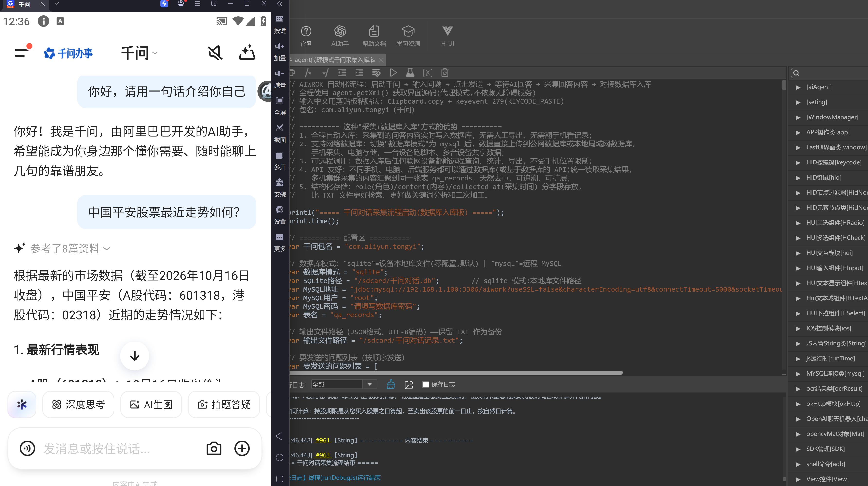Viewport: 868px width, 486px height.
Task: Click the plus attachment button
Action: coord(242,448)
